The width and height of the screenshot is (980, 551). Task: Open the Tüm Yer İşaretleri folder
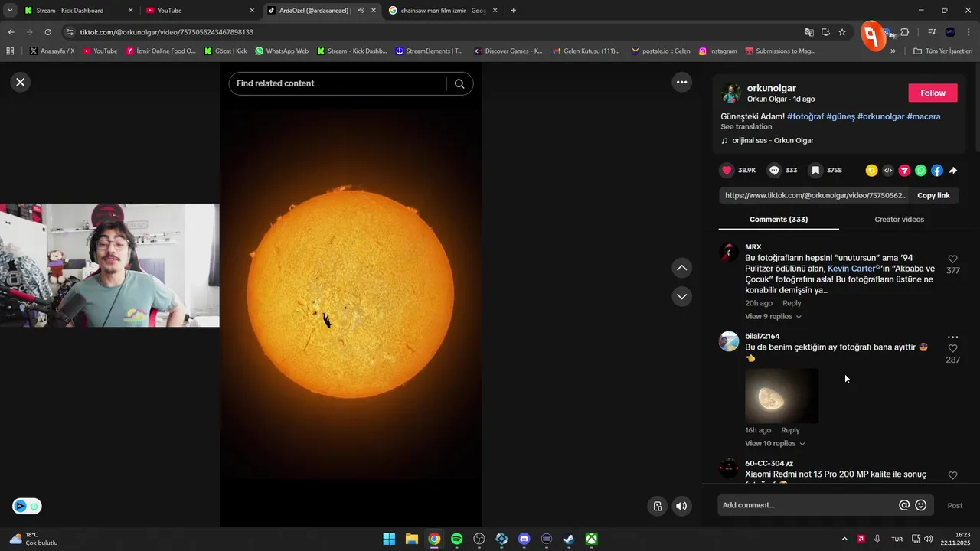(942, 51)
